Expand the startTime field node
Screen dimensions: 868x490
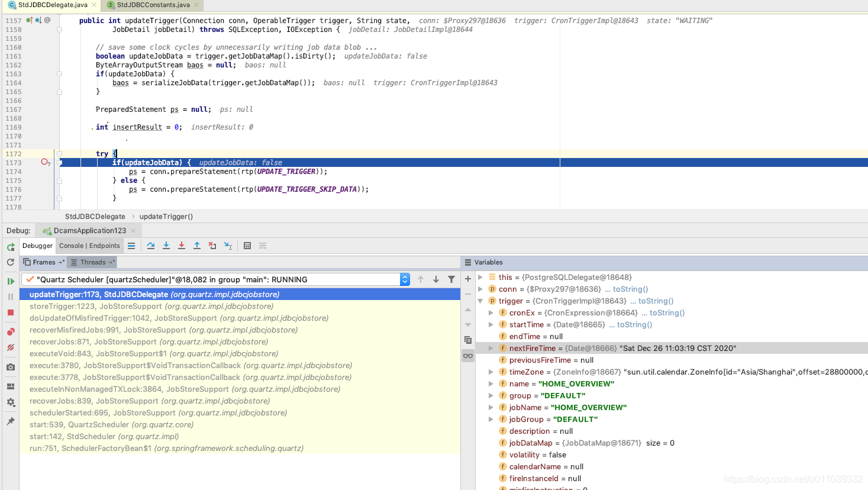click(x=491, y=324)
